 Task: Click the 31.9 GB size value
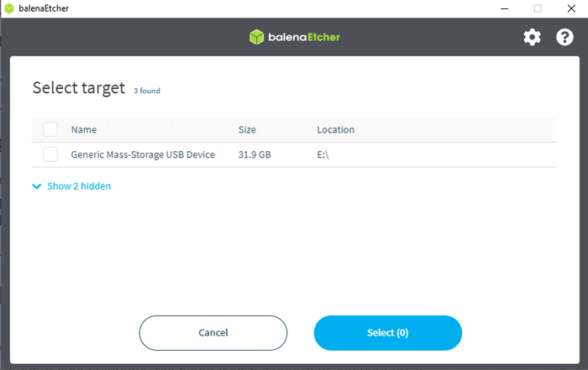click(x=255, y=154)
